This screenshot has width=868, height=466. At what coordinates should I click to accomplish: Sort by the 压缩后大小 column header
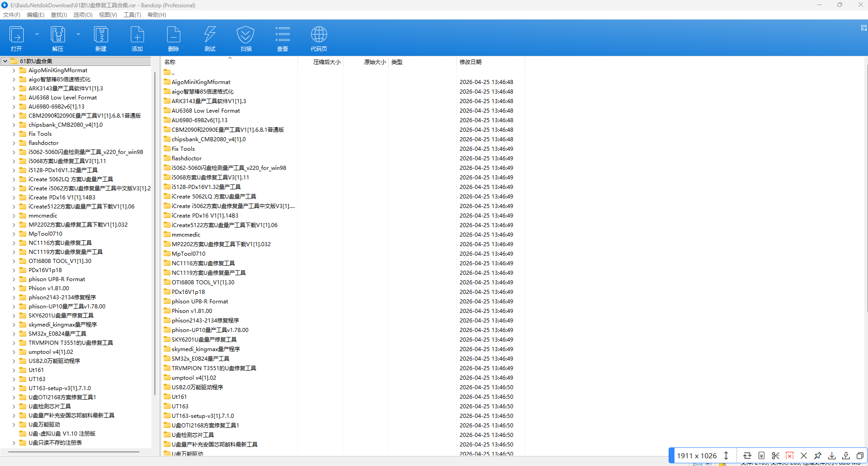(320, 62)
